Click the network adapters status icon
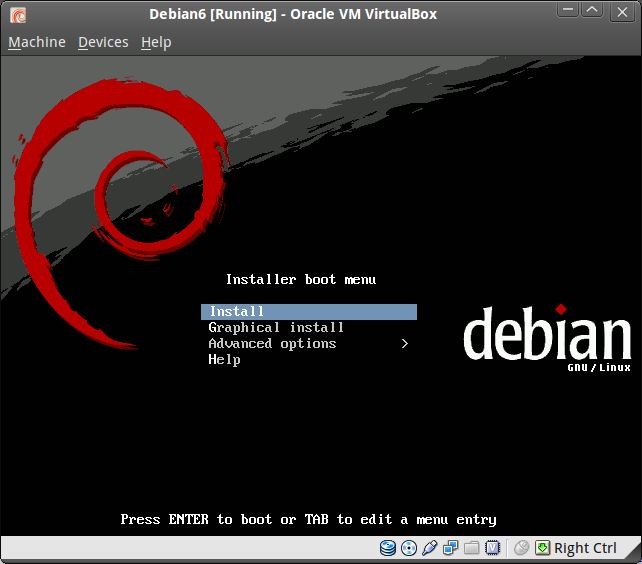 point(451,548)
